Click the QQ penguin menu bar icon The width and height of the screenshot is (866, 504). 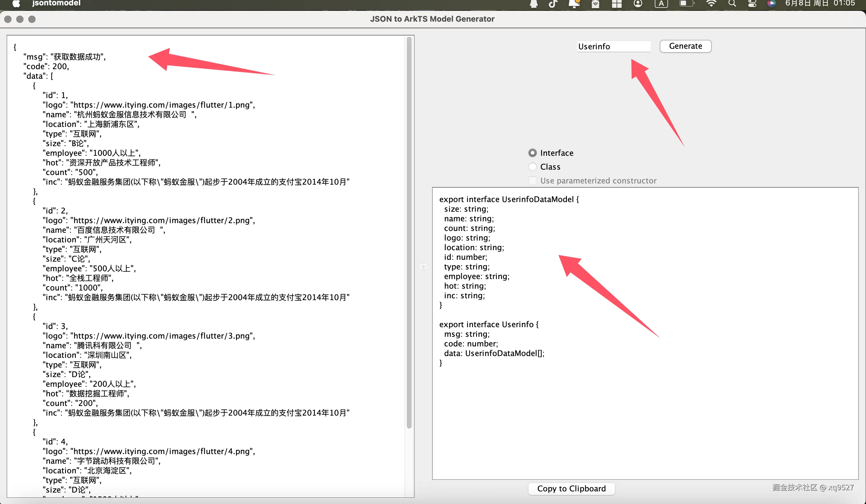point(534,4)
